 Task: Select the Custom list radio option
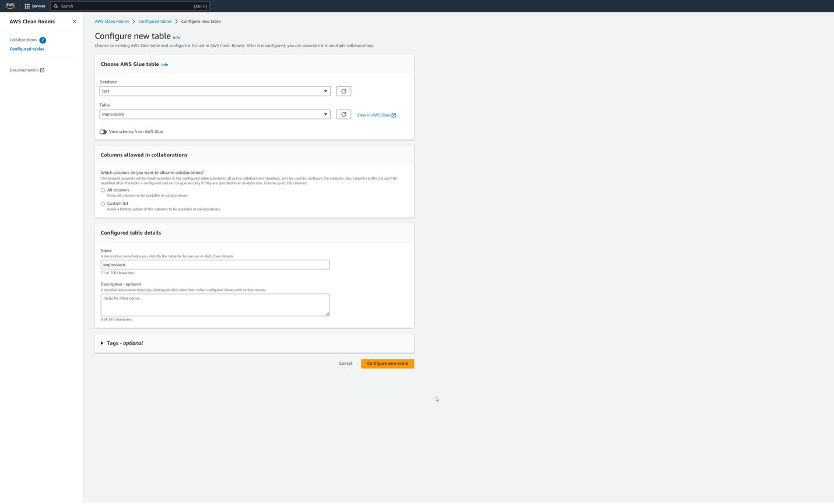pos(103,204)
